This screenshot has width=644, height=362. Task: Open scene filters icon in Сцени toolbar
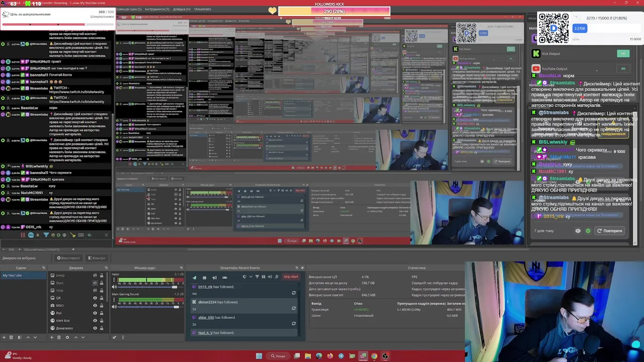coord(20,337)
